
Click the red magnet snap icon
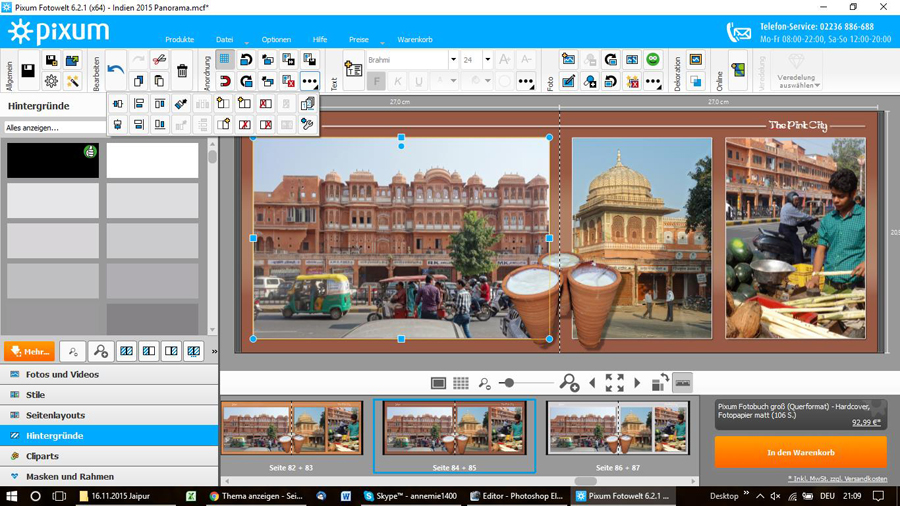click(224, 82)
